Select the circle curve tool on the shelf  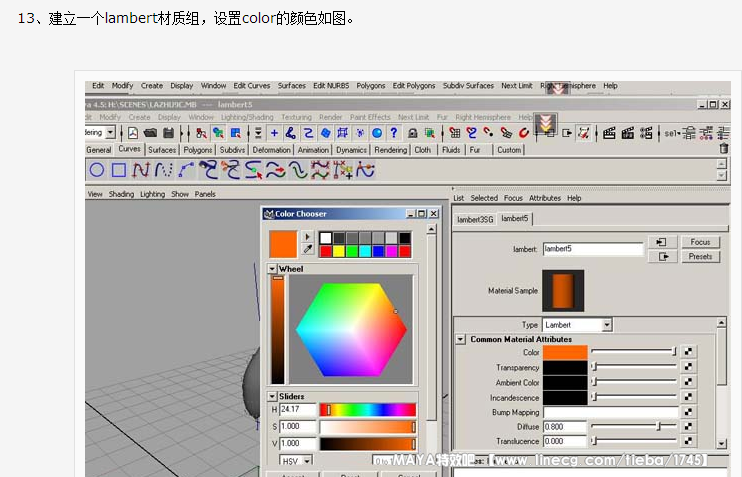98,169
